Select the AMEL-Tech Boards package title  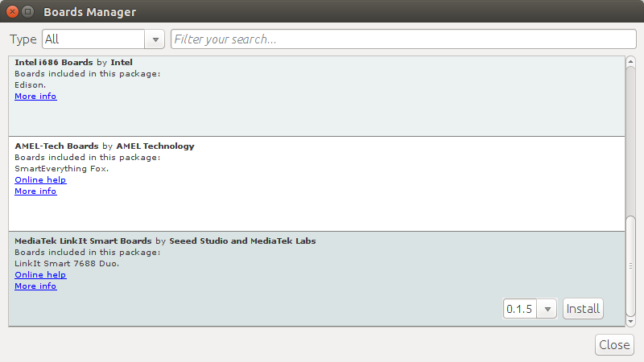(x=56, y=146)
